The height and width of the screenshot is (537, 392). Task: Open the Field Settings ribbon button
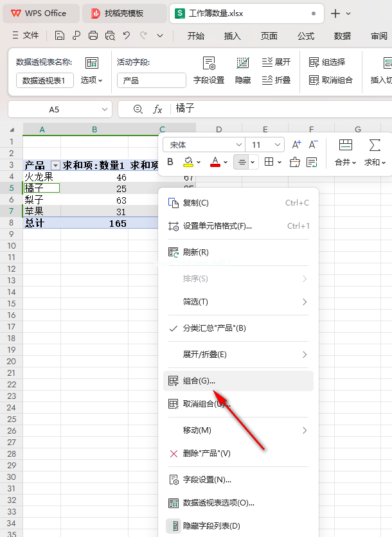(x=209, y=71)
